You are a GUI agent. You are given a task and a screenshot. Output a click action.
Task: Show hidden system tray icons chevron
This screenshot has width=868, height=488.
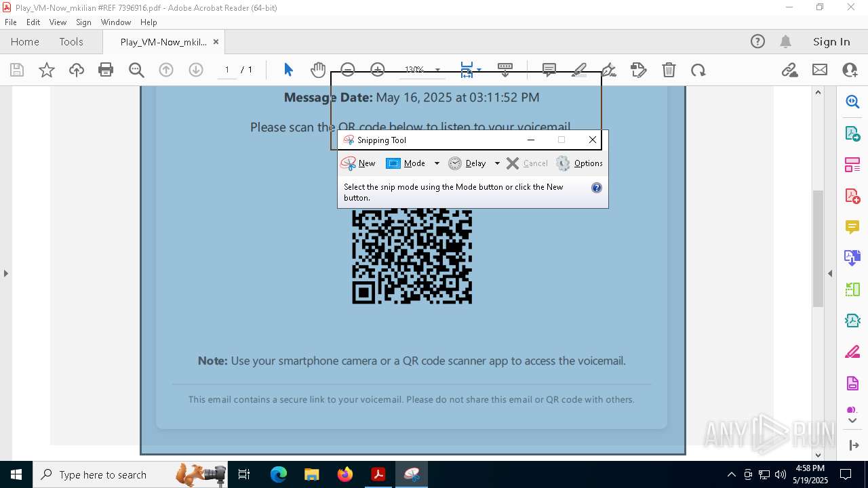(x=731, y=474)
